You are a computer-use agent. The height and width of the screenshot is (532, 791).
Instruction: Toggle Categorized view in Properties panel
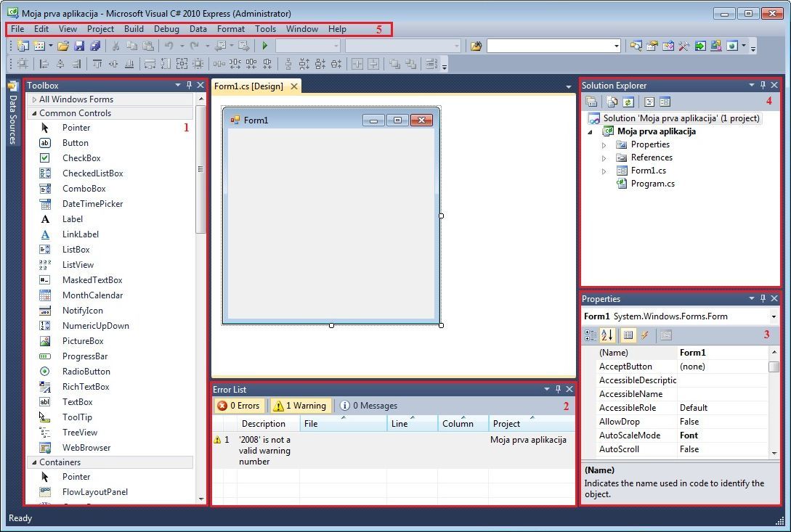(x=591, y=335)
